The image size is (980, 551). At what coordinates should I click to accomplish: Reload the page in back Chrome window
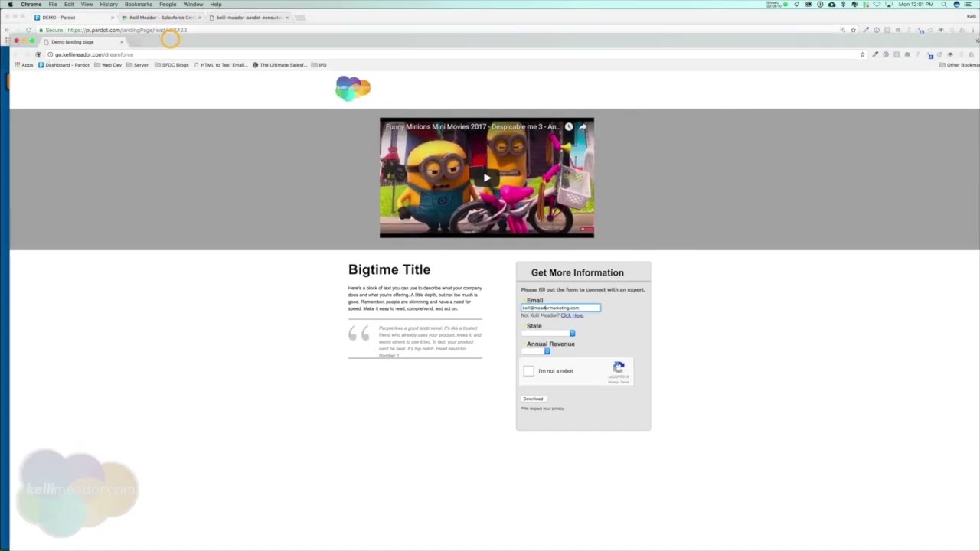pos(29,30)
